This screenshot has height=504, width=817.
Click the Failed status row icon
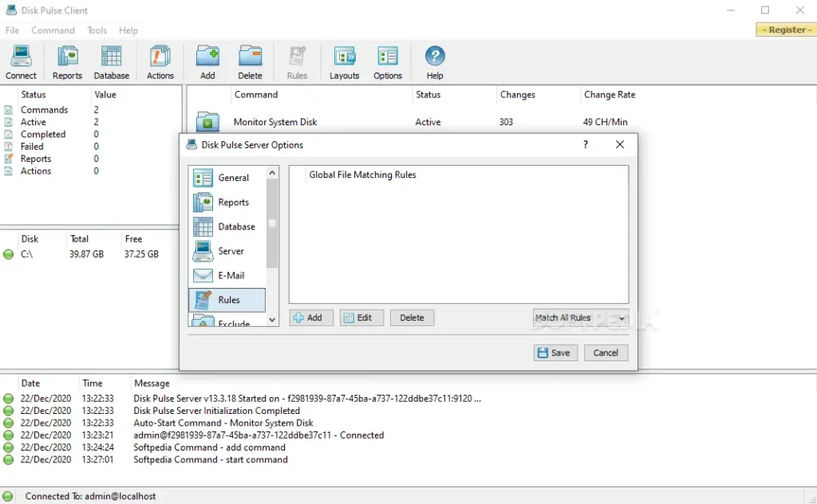click(x=8, y=146)
